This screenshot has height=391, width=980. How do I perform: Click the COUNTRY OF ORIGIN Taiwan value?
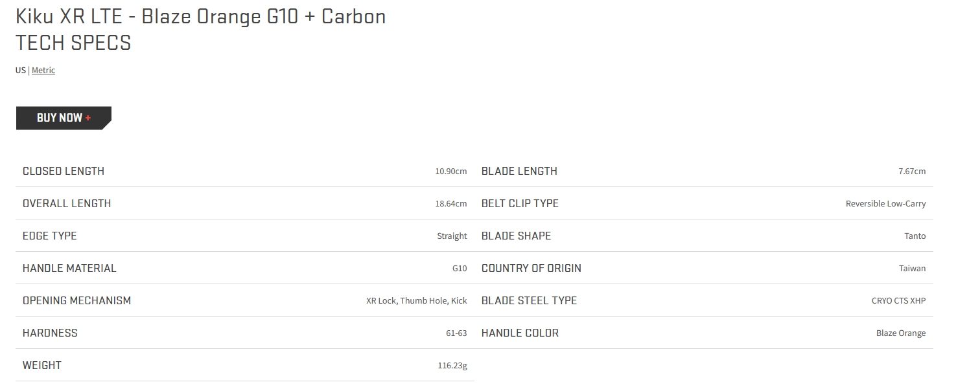913,269
